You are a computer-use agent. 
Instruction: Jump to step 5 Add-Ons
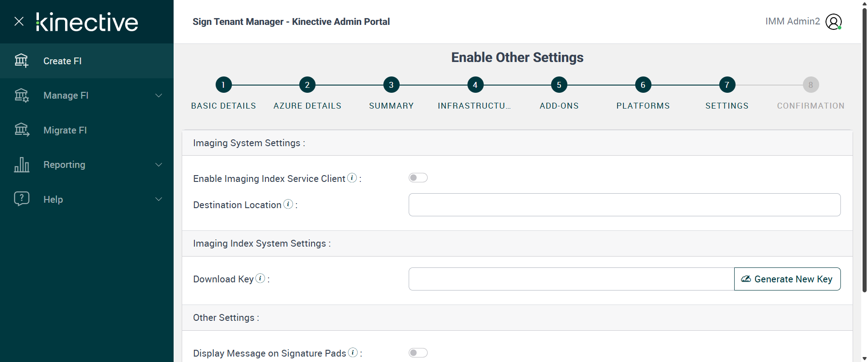(559, 85)
